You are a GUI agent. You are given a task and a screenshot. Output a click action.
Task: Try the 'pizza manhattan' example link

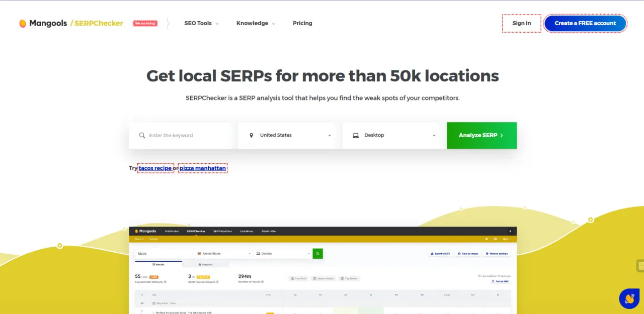(x=203, y=168)
